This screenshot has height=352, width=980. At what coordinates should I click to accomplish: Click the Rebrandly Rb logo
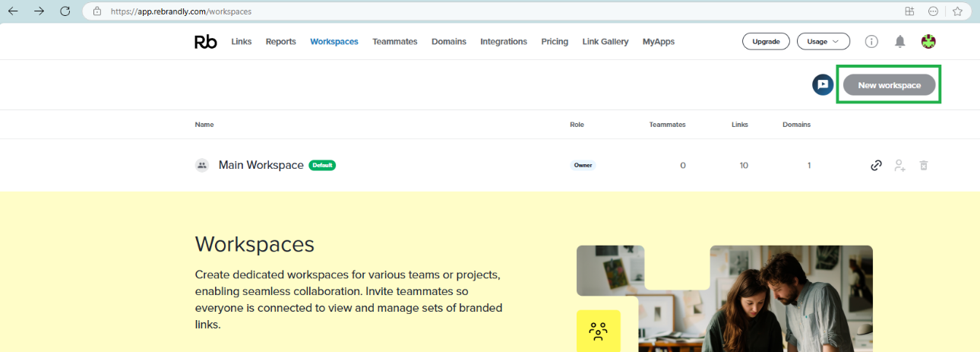click(205, 42)
